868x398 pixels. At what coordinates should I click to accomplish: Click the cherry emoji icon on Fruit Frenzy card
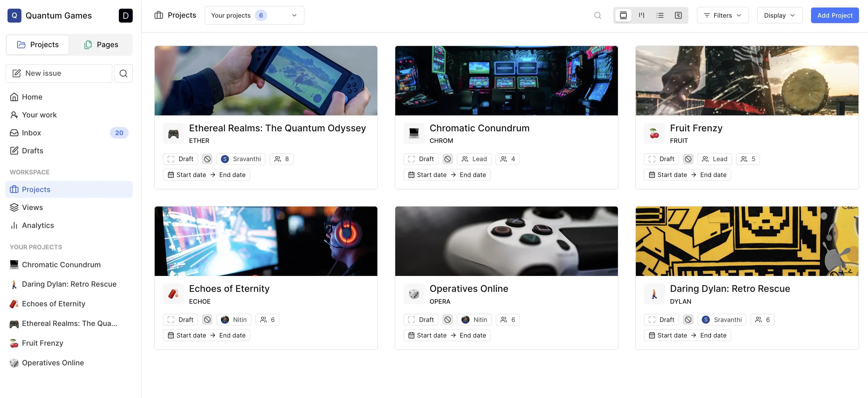click(654, 133)
